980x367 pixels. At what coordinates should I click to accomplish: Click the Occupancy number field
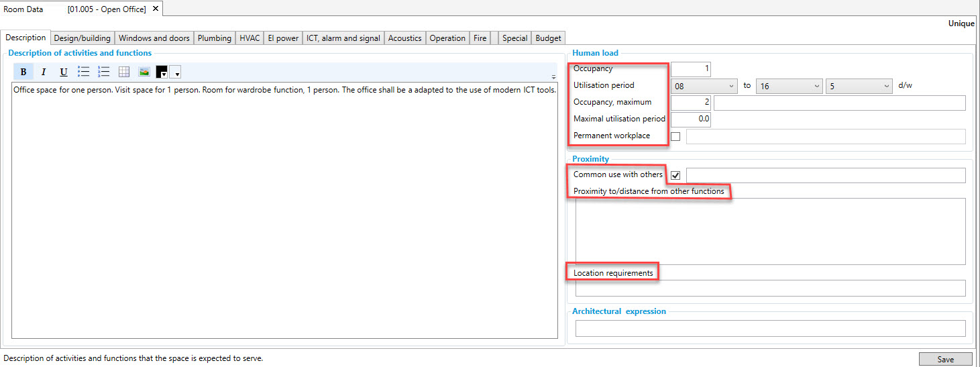(690, 69)
